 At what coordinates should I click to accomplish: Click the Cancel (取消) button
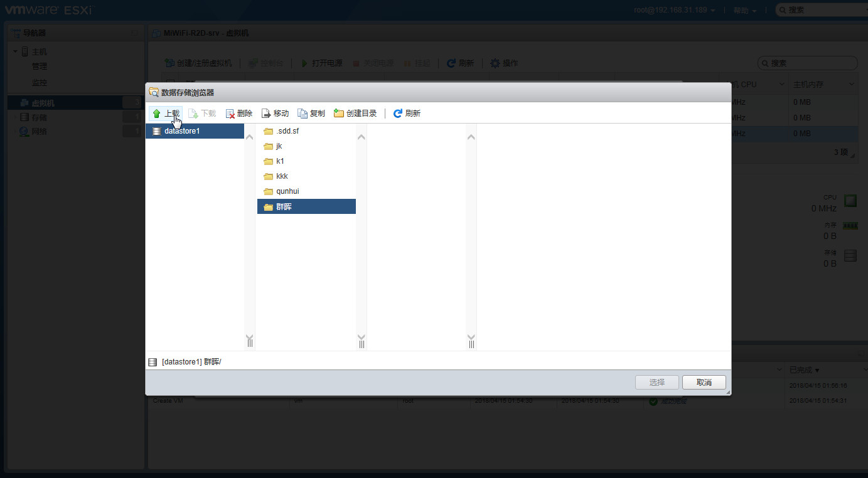pyautogui.click(x=704, y=382)
